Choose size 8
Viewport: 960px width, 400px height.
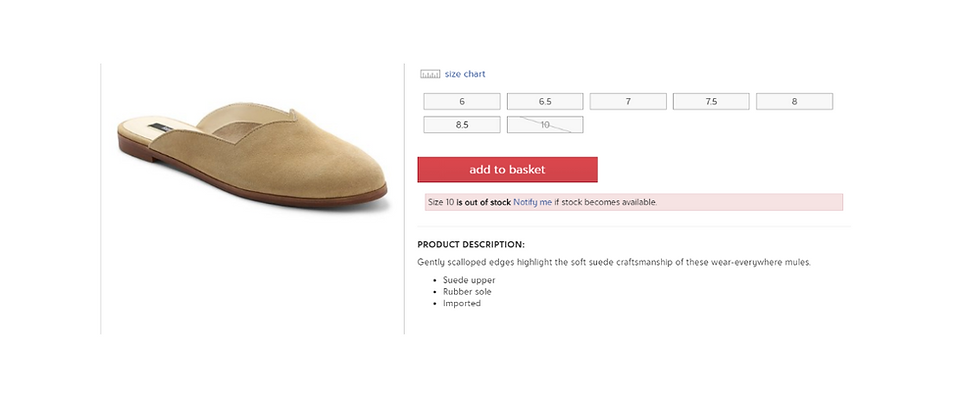coord(794,101)
